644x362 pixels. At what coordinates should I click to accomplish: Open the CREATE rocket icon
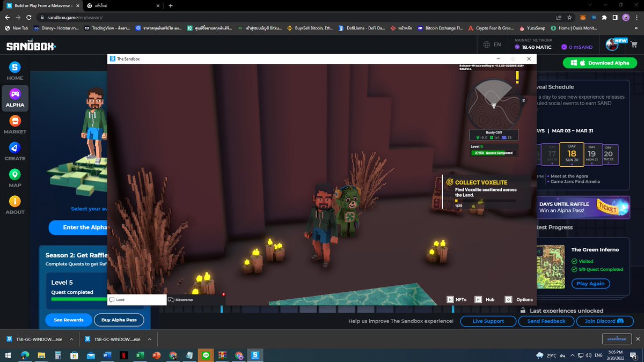(15, 147)
